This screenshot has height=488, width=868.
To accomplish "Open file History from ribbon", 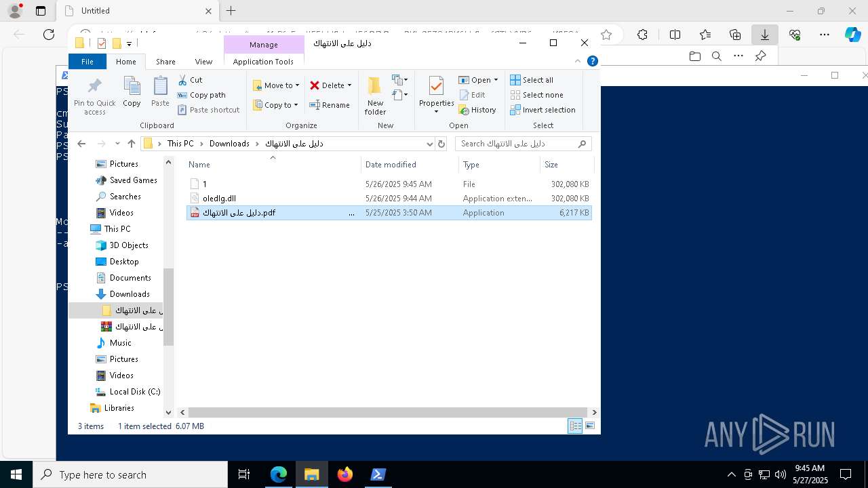I will [477, 110].
